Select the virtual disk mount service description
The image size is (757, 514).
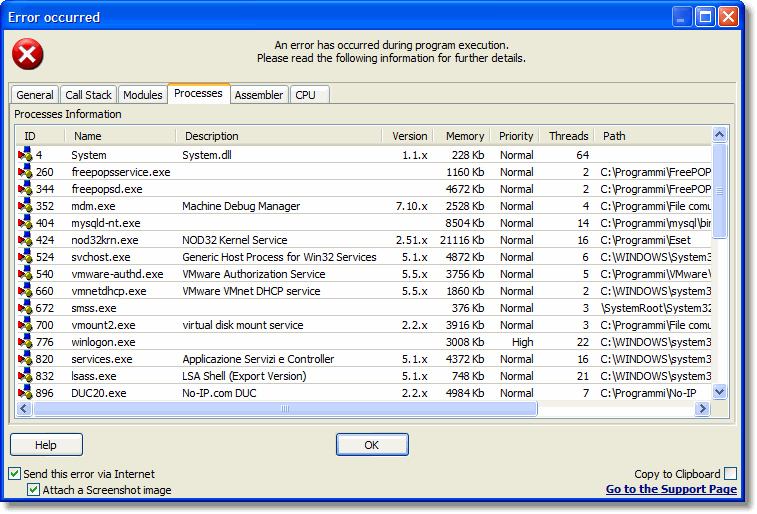[243, 325]
